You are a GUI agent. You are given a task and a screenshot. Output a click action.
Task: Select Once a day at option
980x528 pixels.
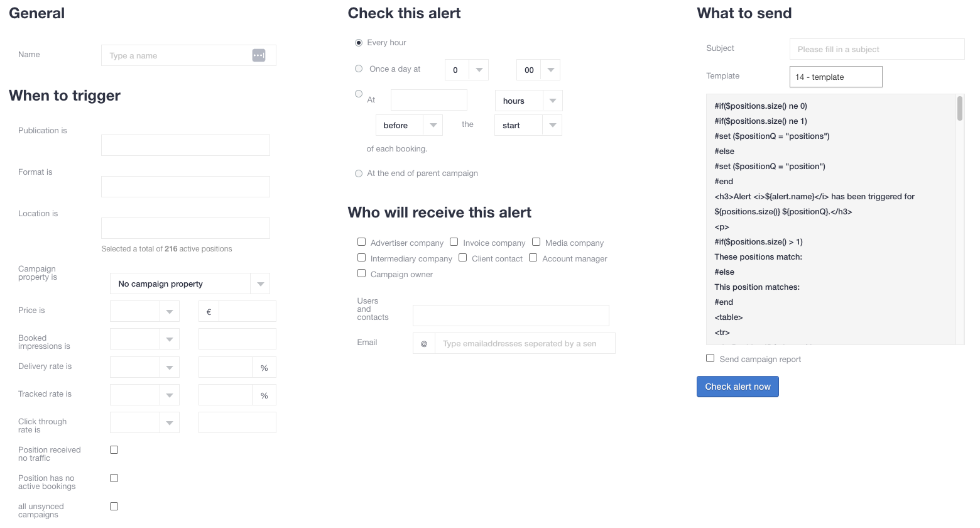(359, 69)
